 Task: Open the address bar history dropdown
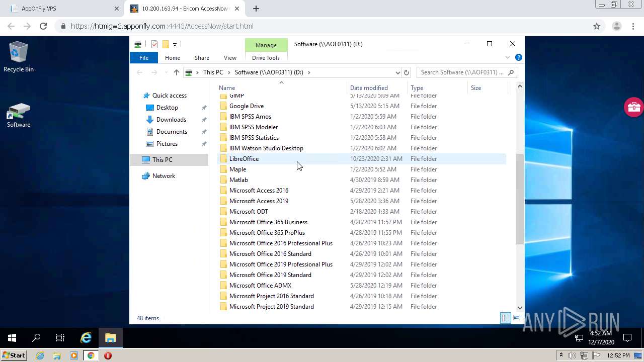point(397,72)
